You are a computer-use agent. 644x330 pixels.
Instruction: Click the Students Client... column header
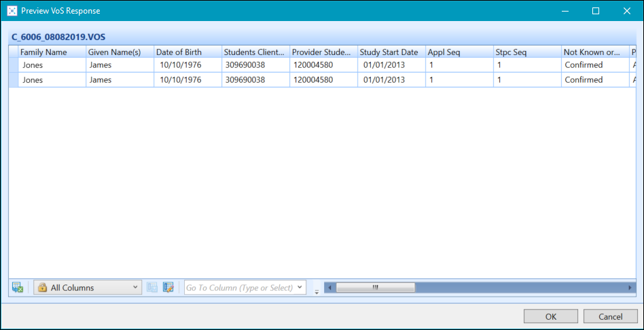click(256, 52)
